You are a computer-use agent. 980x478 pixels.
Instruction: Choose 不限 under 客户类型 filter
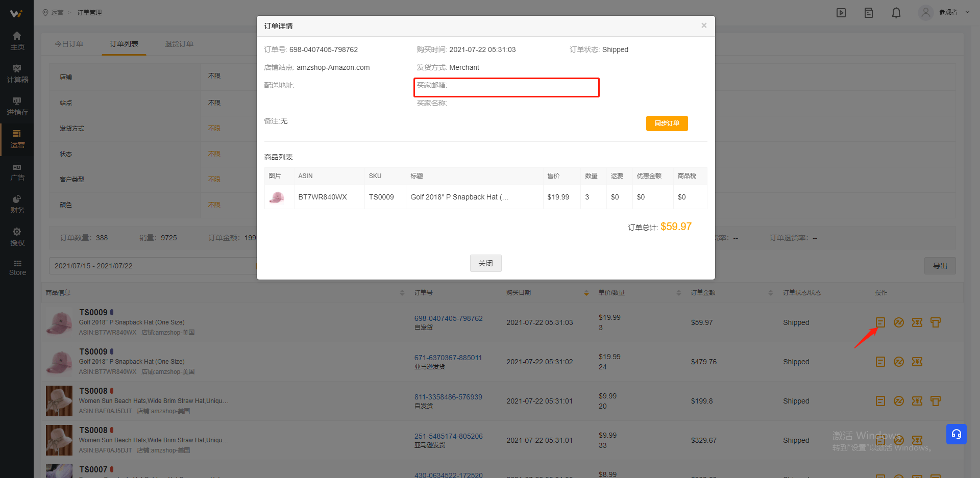213,179
